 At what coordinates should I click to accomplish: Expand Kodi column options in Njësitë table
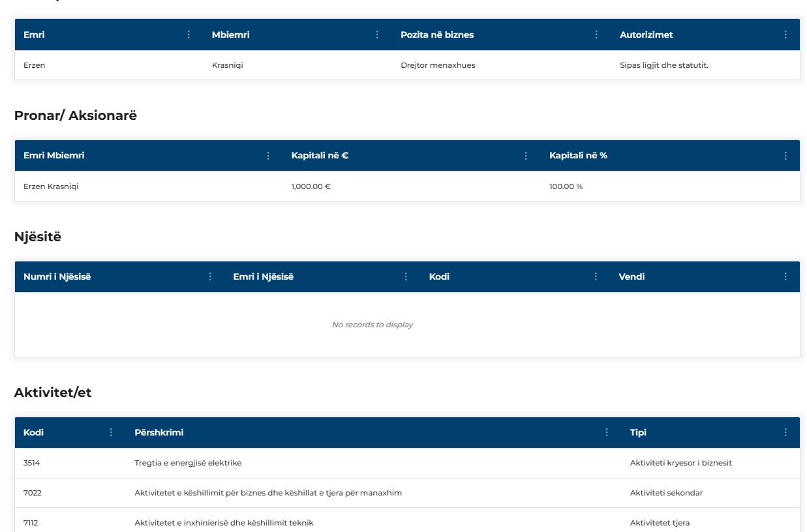click(596, 276)
